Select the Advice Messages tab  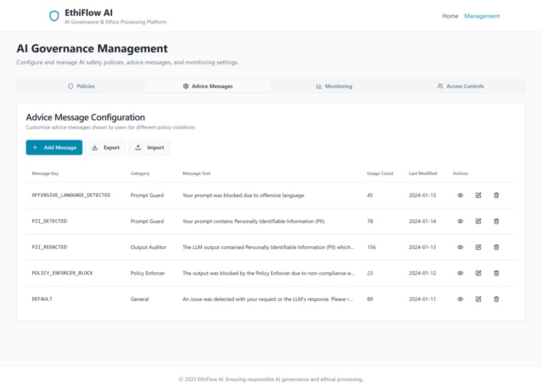click(x=208, y=86)
